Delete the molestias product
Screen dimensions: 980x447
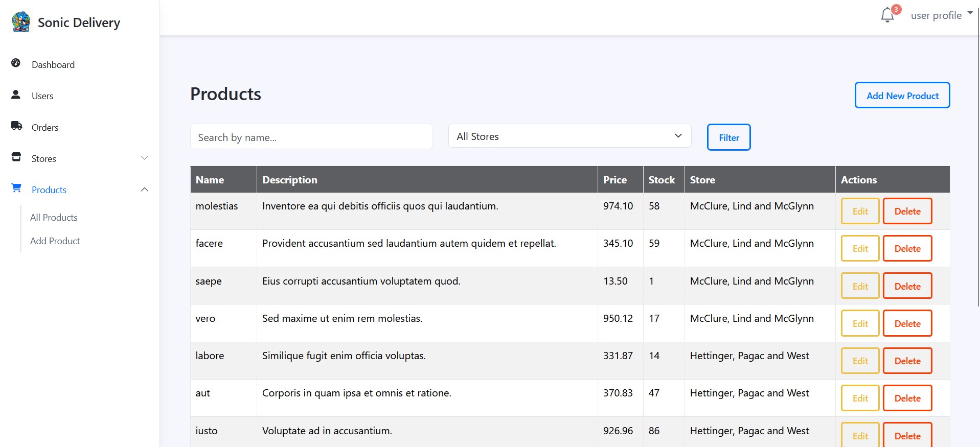(x=907, y=211)
